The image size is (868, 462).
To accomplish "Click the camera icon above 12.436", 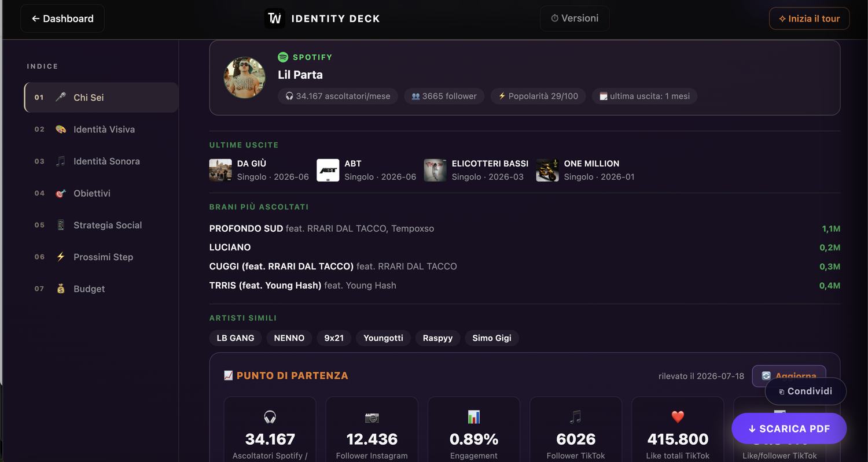I will (372, 417).
